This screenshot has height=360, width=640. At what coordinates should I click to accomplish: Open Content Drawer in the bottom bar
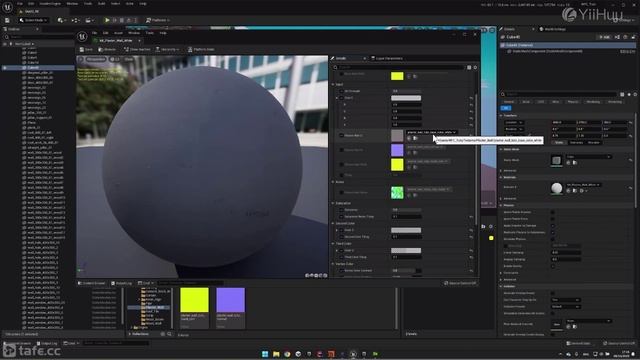(18, 343)
